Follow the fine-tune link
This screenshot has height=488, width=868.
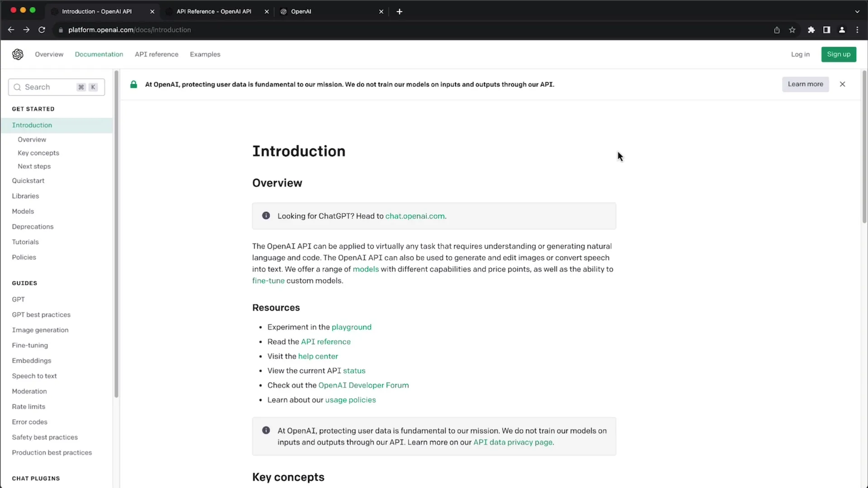[268, 281]
